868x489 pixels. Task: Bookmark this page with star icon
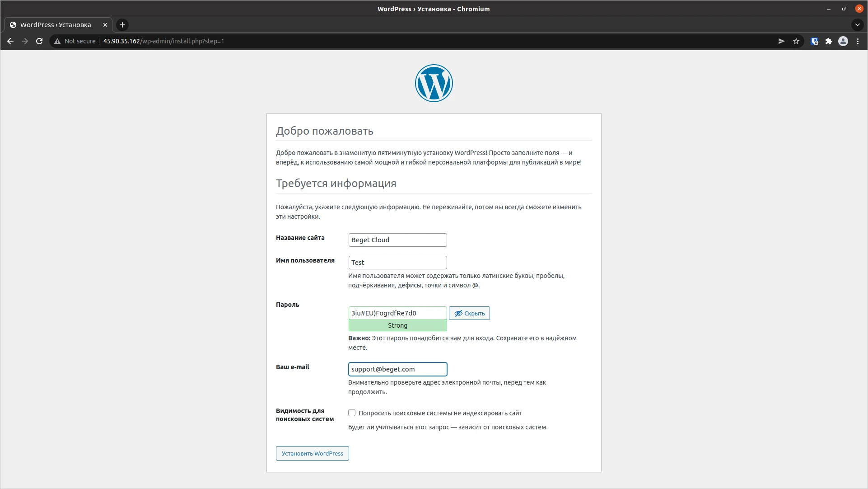pos(796,41)
